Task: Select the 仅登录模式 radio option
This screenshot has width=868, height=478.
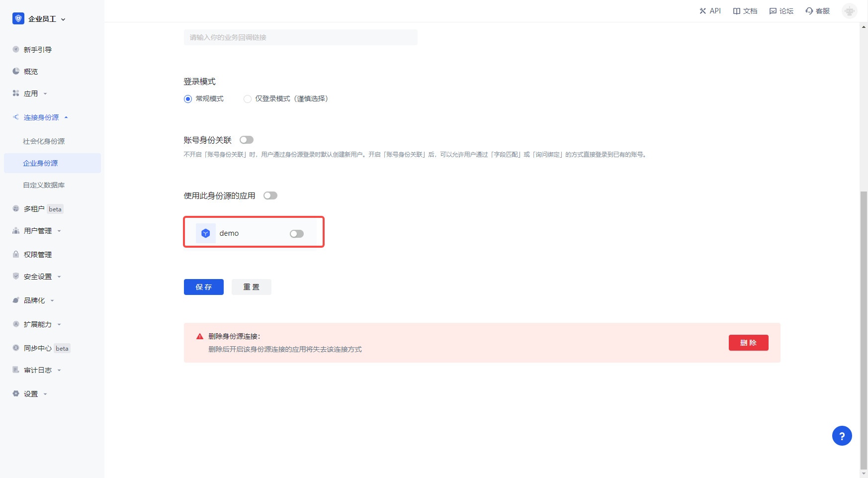Action: [248, 99]
